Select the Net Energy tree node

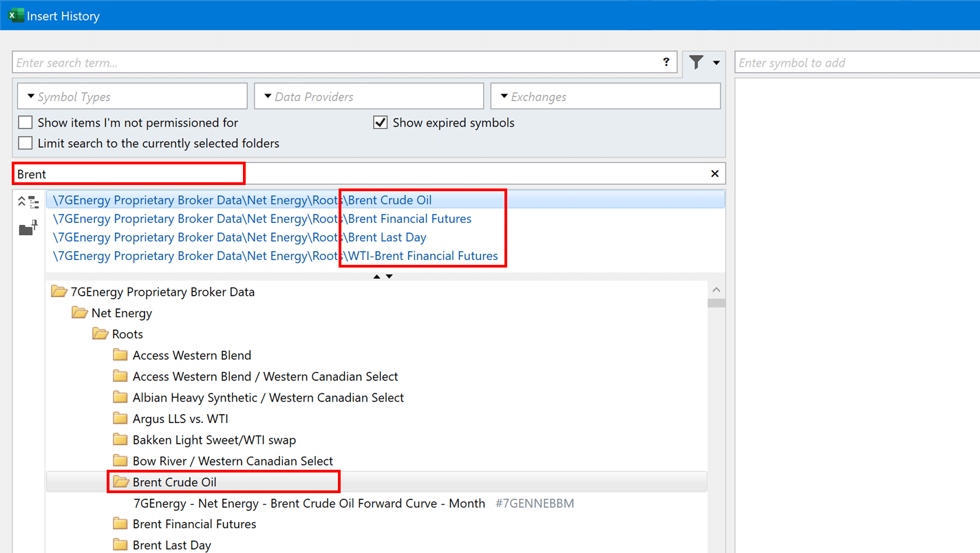tap(122, 313)
